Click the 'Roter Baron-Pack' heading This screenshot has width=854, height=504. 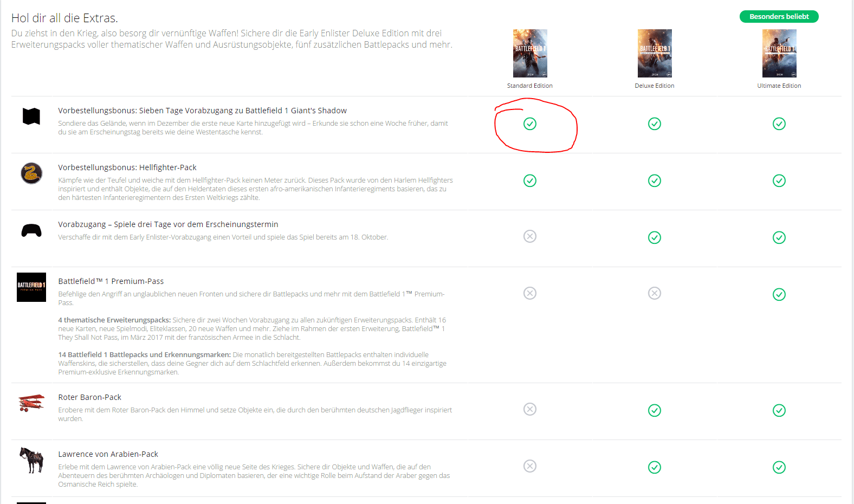[x=90, y=397]
